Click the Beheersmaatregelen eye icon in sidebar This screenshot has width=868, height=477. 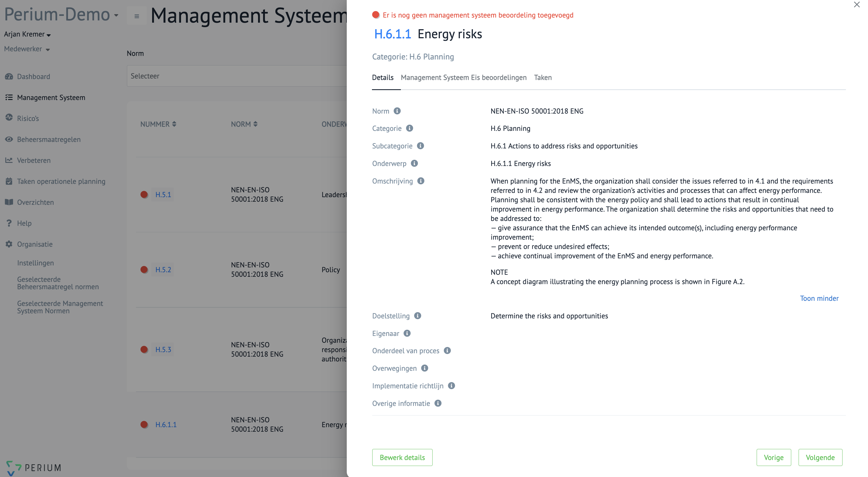(x=9, y=139)
